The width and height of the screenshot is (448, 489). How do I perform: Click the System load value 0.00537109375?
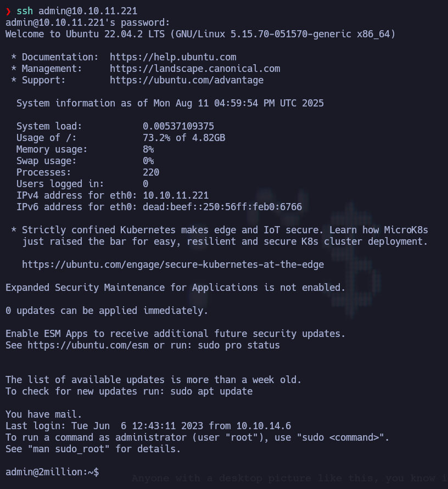click(x=178, y=126)
